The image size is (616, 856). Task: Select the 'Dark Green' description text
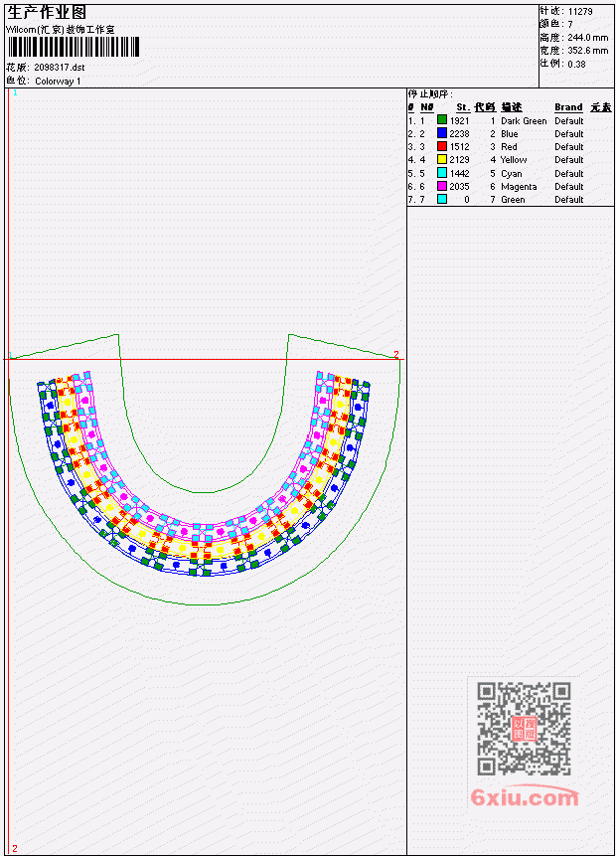pyautogui.click(x=524, y=120)
